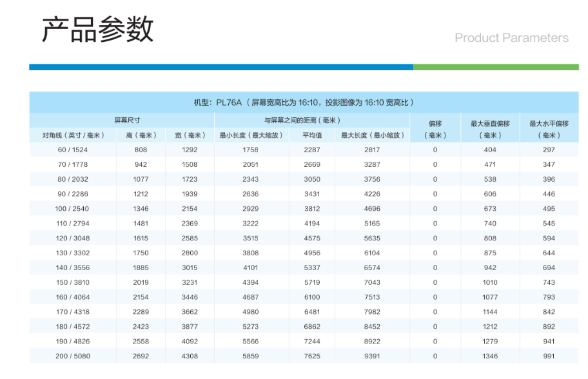Click the 200 / 5080 bottom row cell
Screen dimensions: 588x379
point(73,355)
